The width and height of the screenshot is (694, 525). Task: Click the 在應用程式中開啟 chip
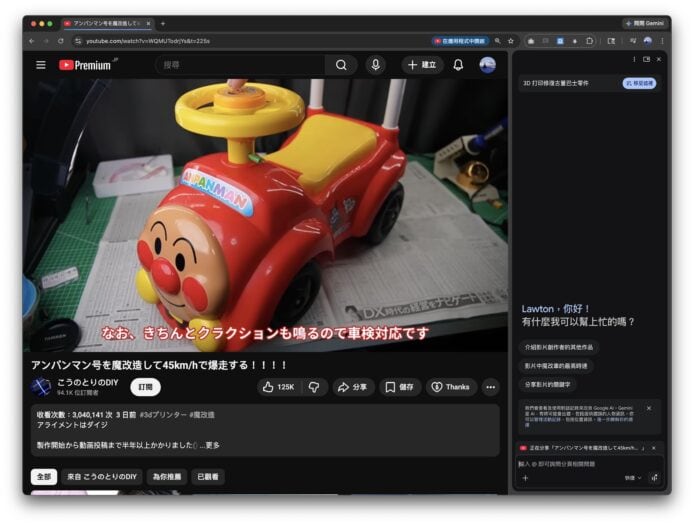460,41
